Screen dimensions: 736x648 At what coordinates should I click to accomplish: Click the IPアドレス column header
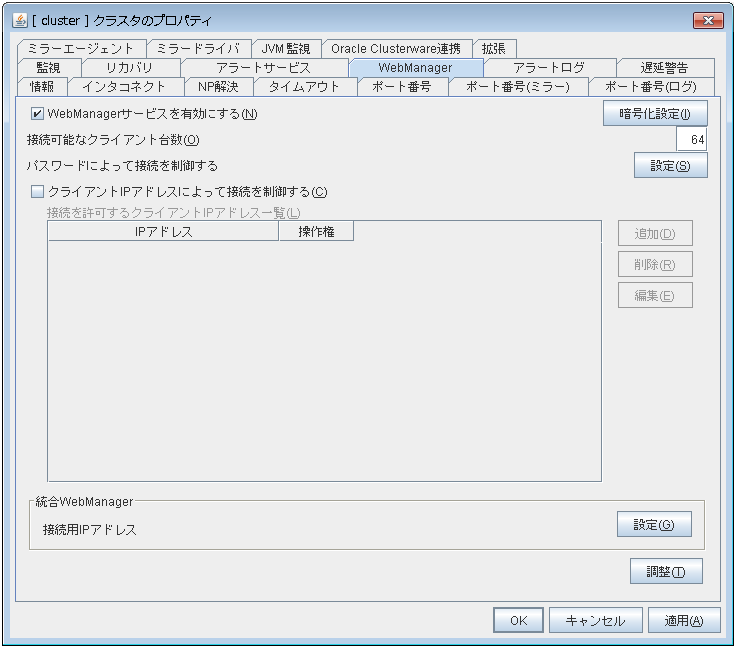click(x=163, y=232)
